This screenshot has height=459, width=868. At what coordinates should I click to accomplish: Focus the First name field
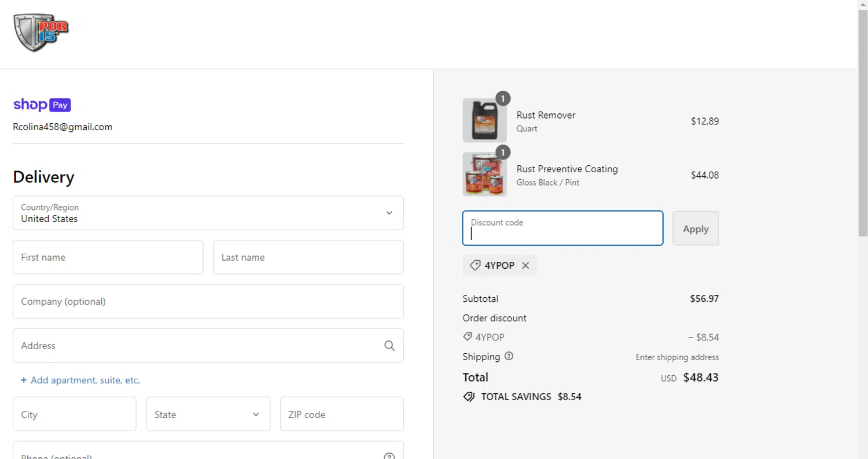click(108, 257)
